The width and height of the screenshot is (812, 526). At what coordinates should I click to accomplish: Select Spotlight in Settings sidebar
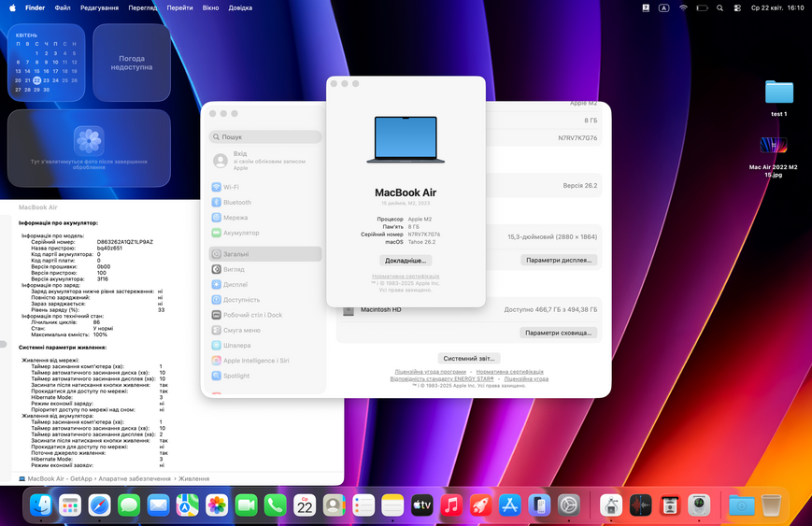pyautogui.click(x=265, y=376)
